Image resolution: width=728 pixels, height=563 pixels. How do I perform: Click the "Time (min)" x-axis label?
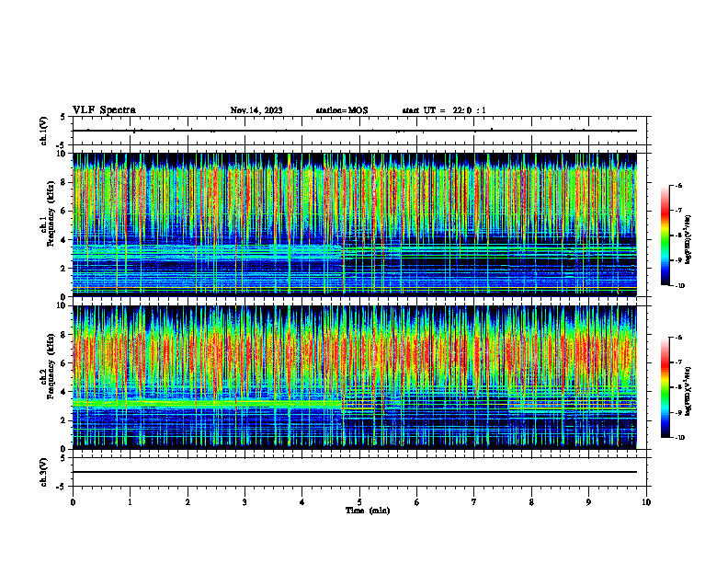(368, 511)
